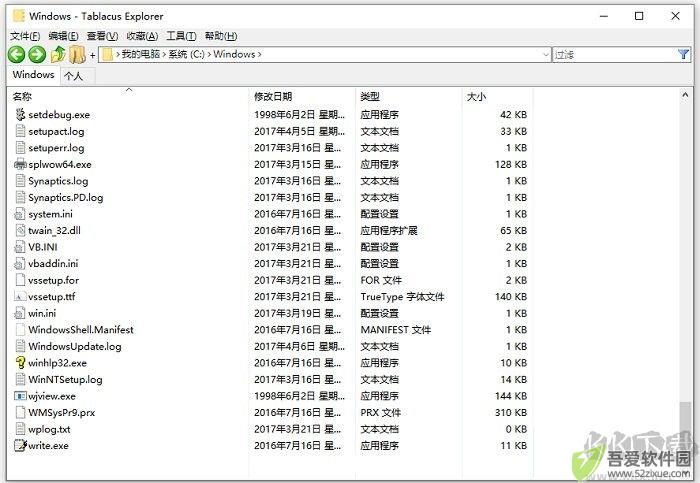
Task: Click the WMSysPr9.prx file icon
Action: 20,412
